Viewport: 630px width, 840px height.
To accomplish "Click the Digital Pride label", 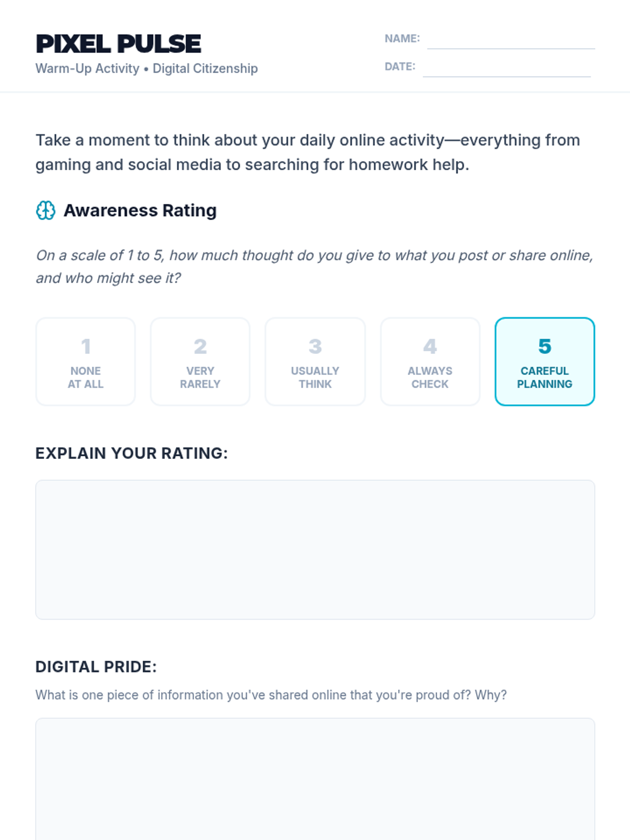I will tap(96, 667).
